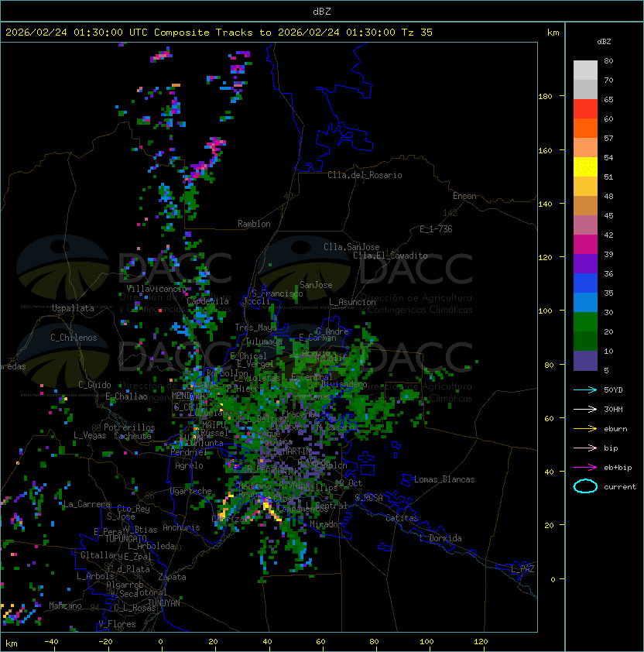The width and height of the screenshot is (644, 652).
Task: Click the C_Chilenos map label
Action: (x=74, y=338)
